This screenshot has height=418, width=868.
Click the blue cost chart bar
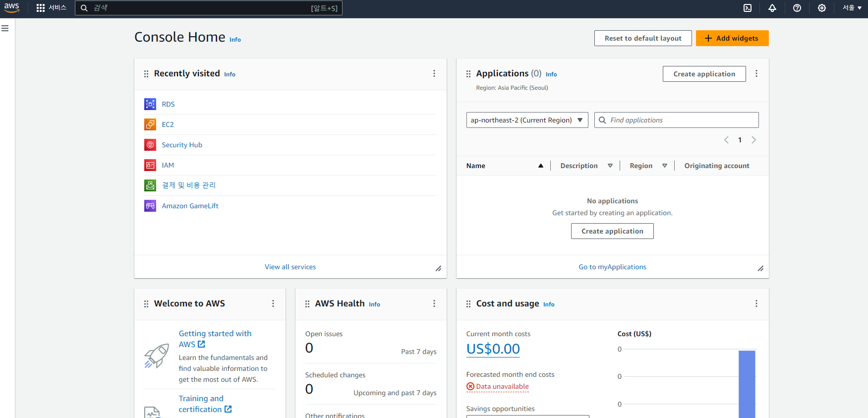pyautogui.click(x=747, y=384)
